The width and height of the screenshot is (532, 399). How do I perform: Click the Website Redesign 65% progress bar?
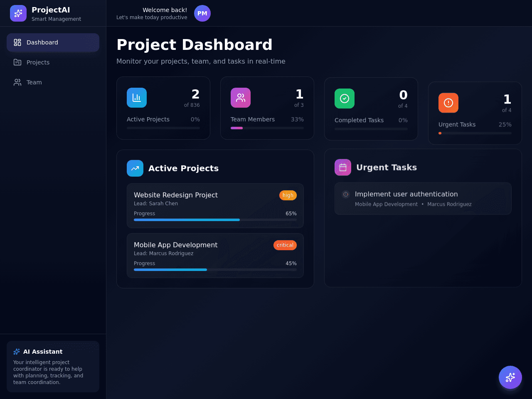(x=215, y=220)
